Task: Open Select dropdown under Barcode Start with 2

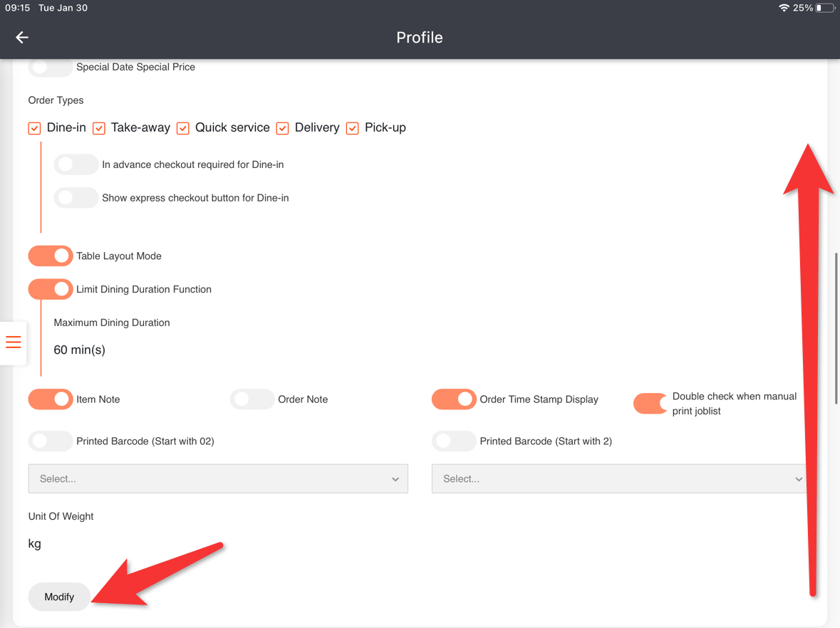Action: coord(618,478)
